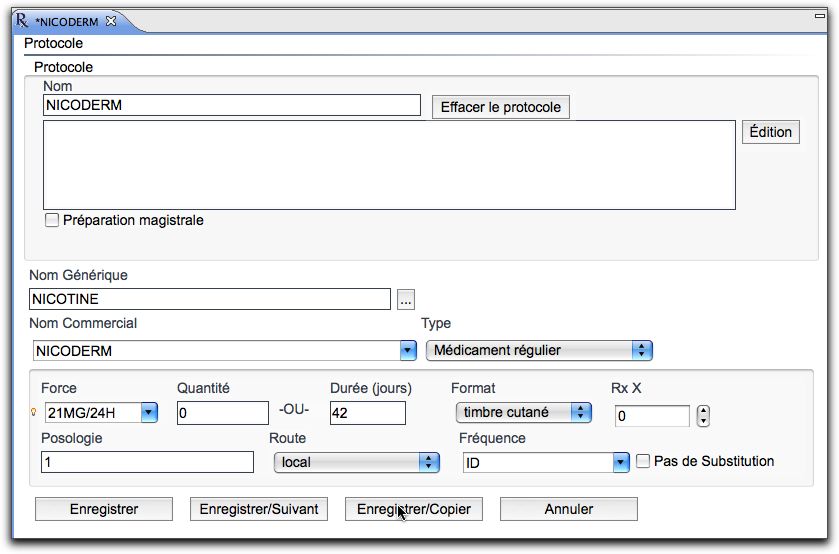The image size is (839, 554).
Task: Click the -OU- label between Quantité and Durée
Action: [x=294, y=409]
